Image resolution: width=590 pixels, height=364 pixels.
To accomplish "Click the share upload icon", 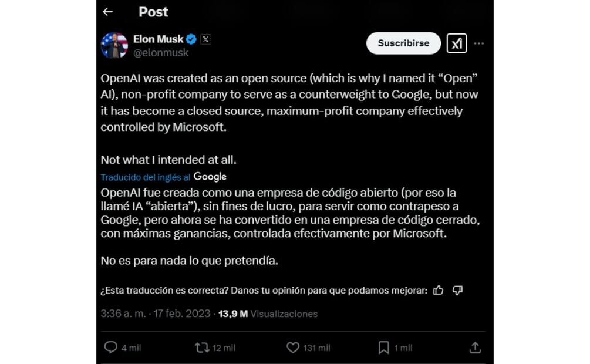I will (x=476, y=348).
